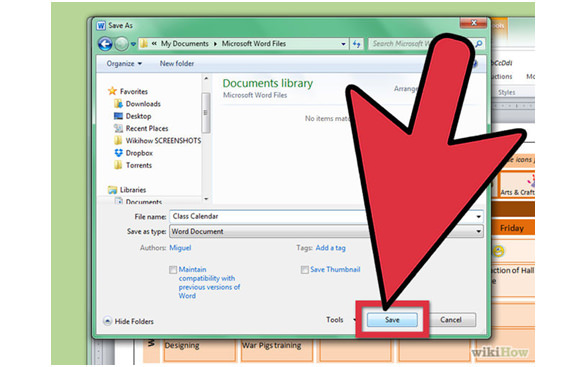Open the Wikihow SCREENSHOTS folder
The image size is (585, 367).
(163, 141)
